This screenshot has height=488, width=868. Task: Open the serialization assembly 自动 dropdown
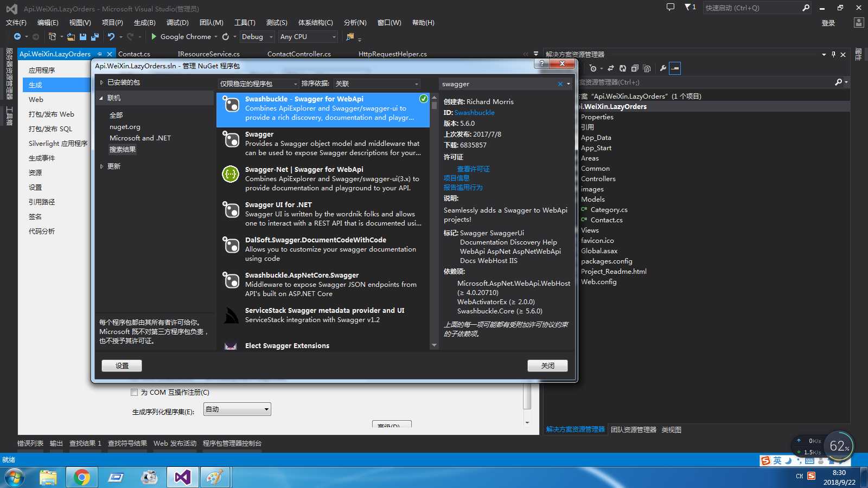click(x=237, y=409)
